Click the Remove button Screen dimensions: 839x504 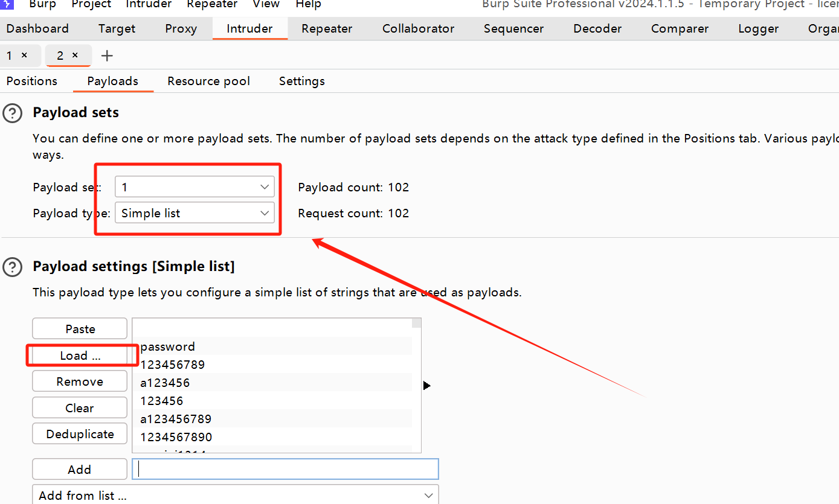[x=80, y=381]
